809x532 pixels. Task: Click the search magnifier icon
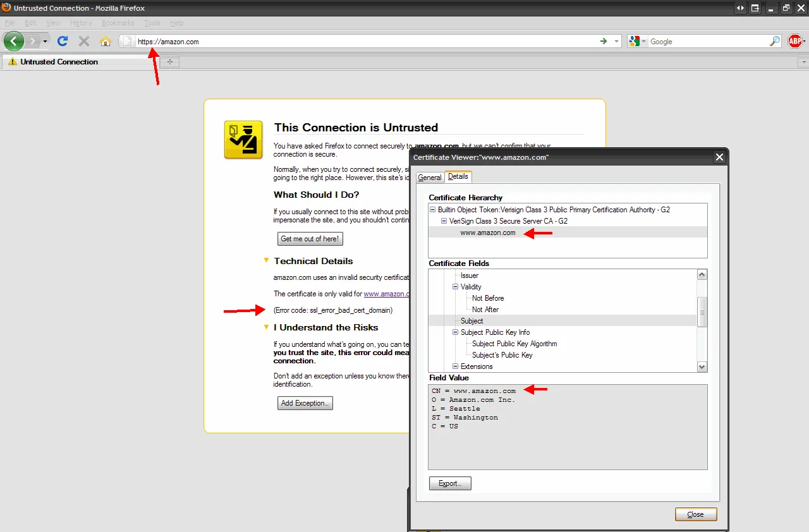point(775,42)
